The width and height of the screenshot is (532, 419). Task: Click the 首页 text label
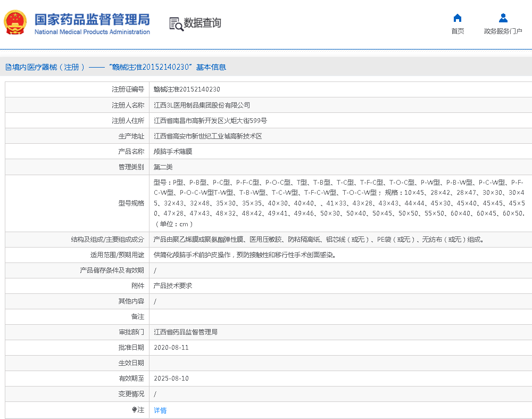(458, 30)
